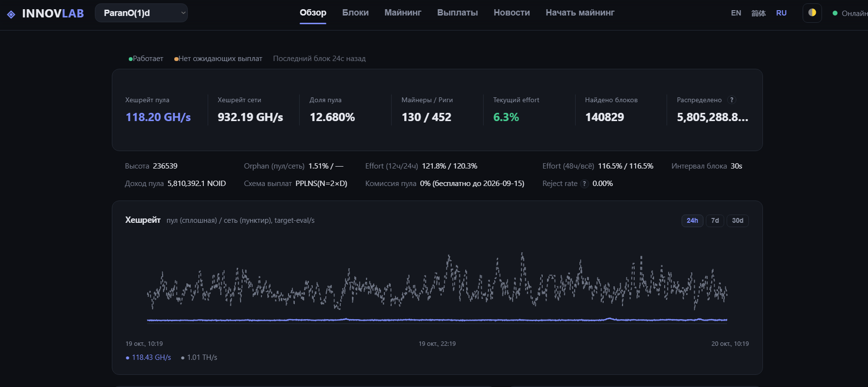The image size is (868, 387).
Task: Select the 7d chart range
Action: point(715,220)
